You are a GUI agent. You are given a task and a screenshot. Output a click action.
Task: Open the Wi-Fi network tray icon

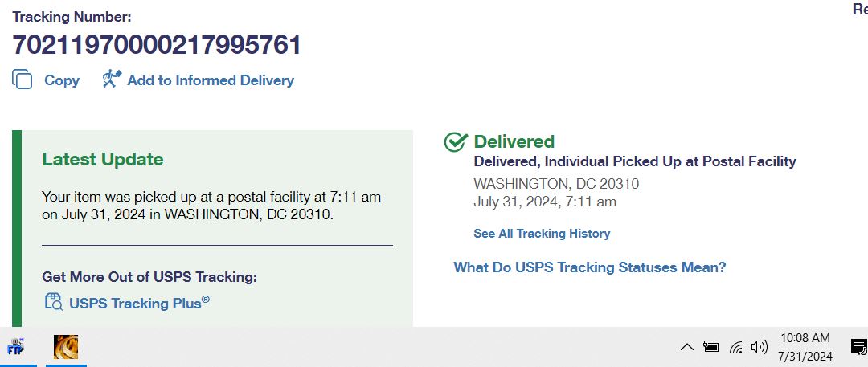(735, 347)
